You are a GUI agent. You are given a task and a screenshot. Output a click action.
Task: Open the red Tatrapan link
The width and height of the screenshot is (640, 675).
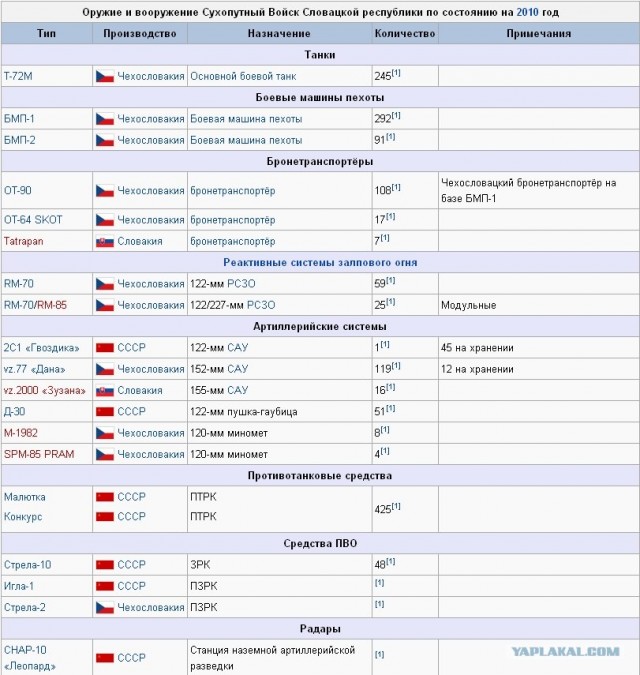pyautogui.click(x=24, y=241)
